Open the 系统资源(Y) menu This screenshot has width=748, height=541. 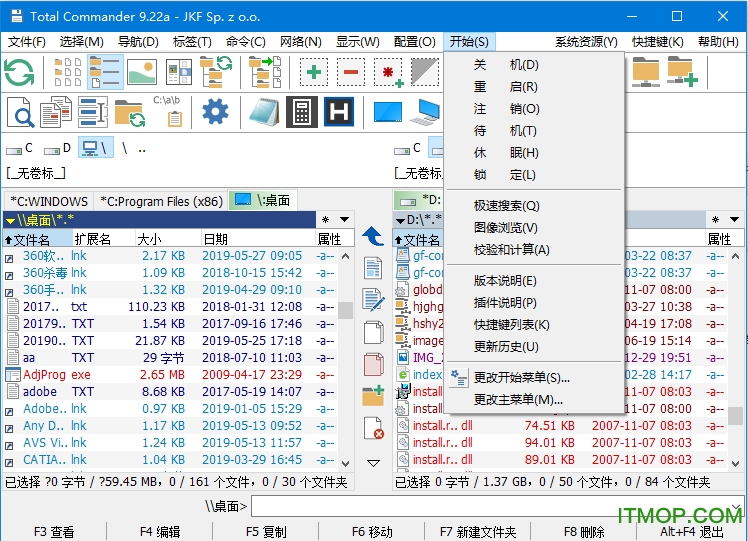(586, 42)
